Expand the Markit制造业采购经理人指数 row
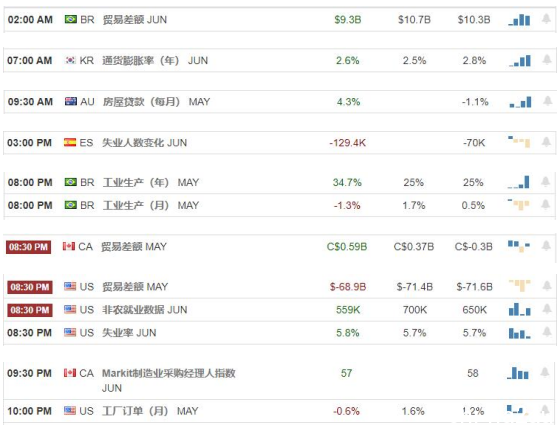This screenshot has height=427, width=558. (x=280, y=380)
